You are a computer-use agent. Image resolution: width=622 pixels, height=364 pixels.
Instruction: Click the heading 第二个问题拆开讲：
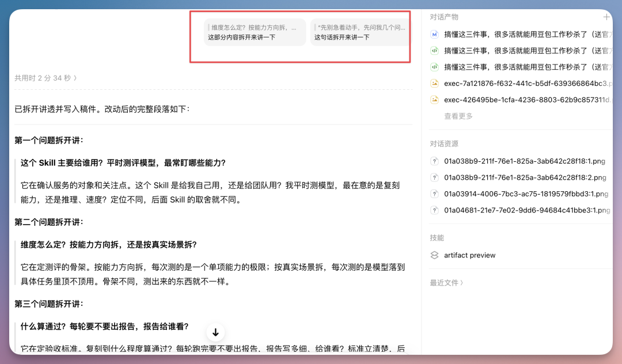point(49,222)
